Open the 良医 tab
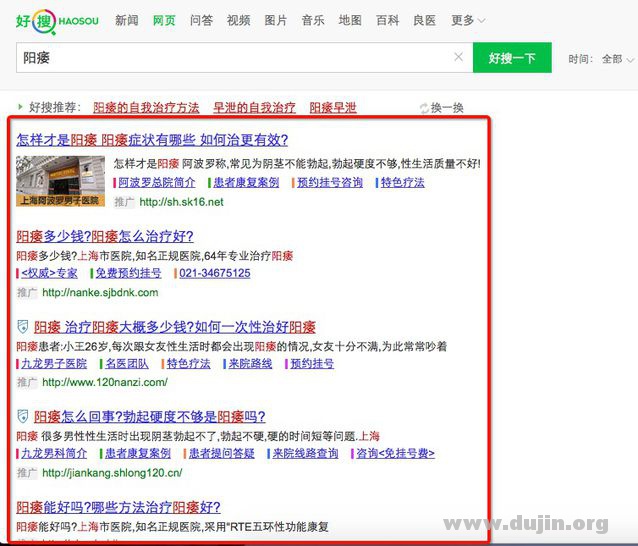This screenshot has height=546, width=638. coord(424,20)
